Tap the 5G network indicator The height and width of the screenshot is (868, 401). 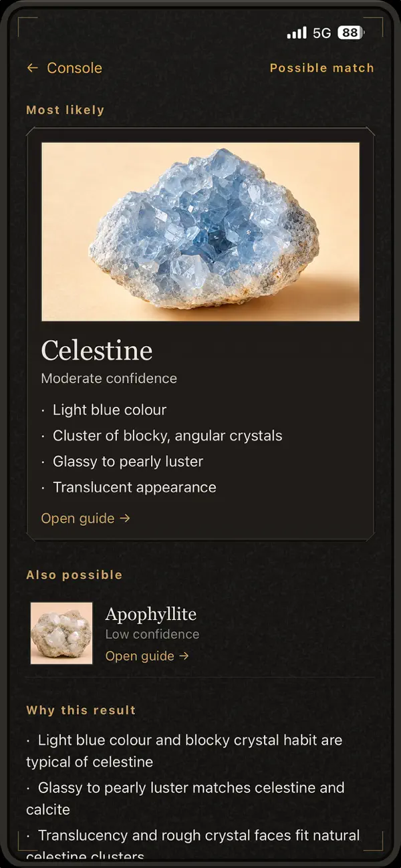point(322,33)
